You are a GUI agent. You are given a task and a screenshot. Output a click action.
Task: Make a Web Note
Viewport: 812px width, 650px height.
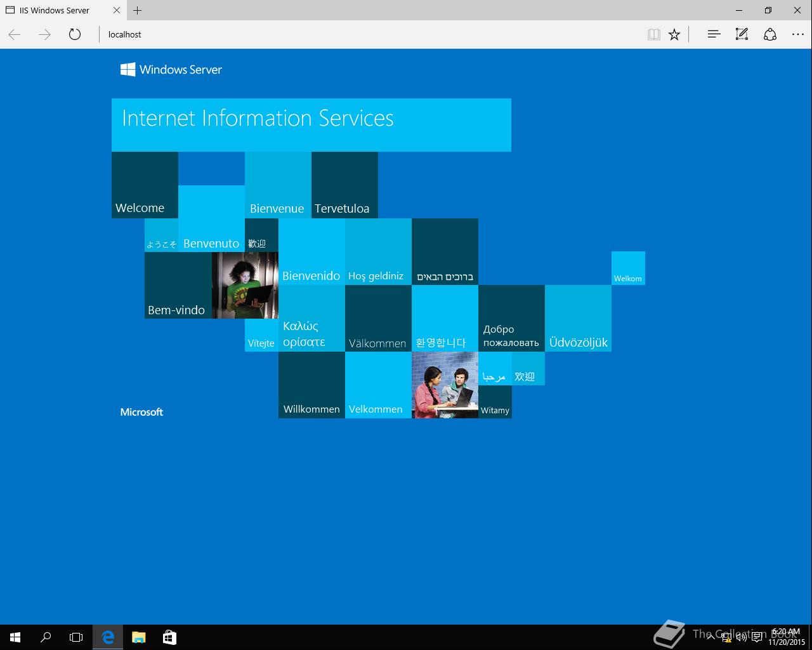pyautogui.click(x=742, y=34)
